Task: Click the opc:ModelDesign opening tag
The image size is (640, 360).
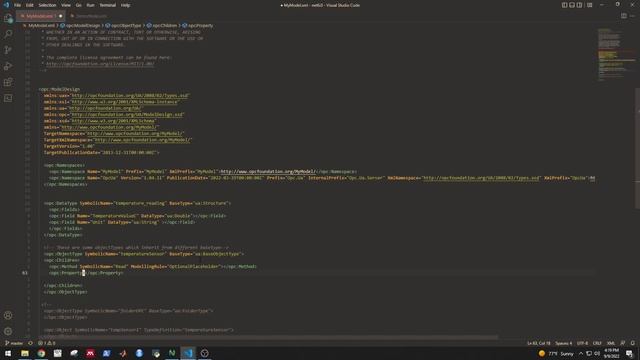Action: point(60,89)
